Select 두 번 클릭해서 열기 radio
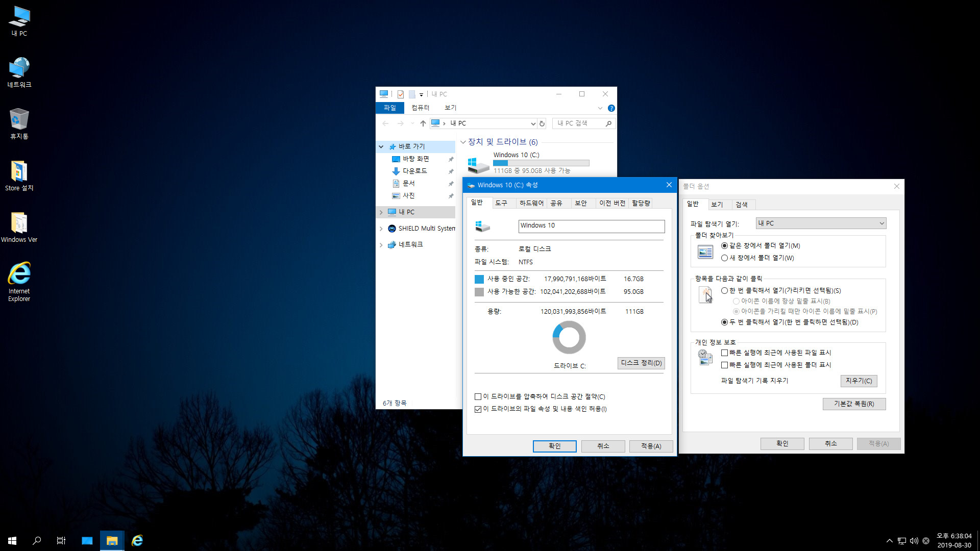The image size is (980, 551). click(x=724, y=322)
